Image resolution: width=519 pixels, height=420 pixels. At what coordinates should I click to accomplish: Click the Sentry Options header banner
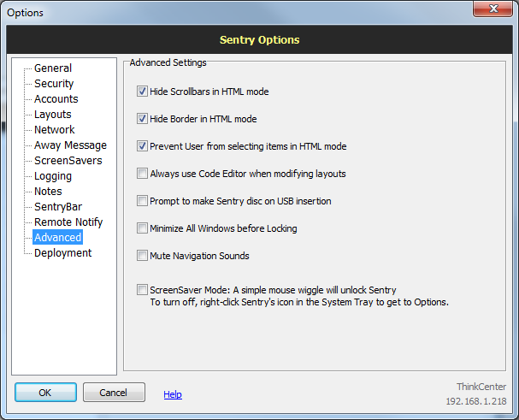tap(260, 39)
